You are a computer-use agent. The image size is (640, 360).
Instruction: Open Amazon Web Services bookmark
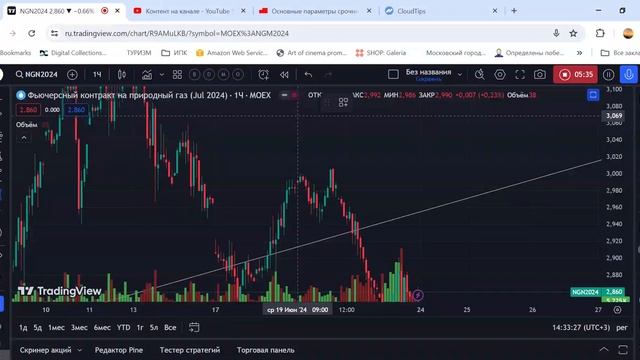pyautogui.click(x=231, y=53)
